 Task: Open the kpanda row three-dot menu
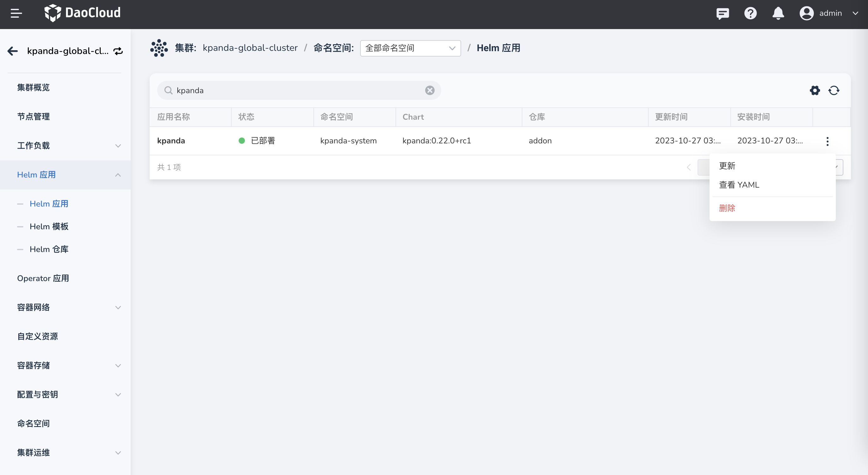tap(827, 141)
